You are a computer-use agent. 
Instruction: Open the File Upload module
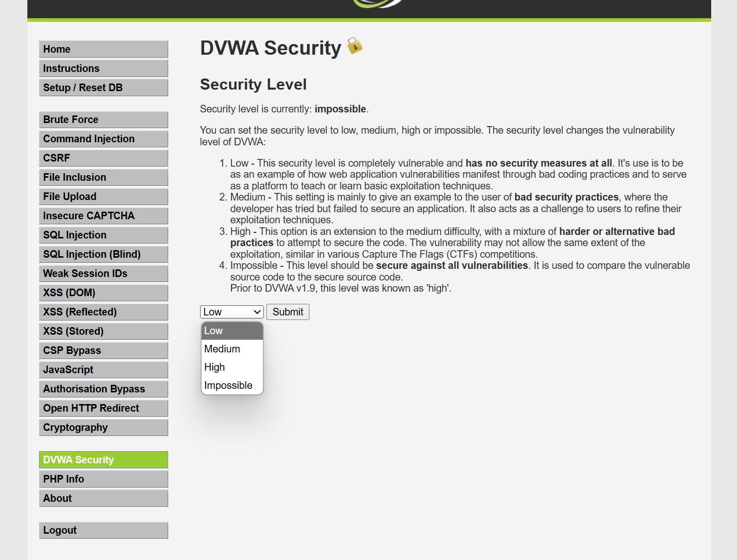point(103,196)
